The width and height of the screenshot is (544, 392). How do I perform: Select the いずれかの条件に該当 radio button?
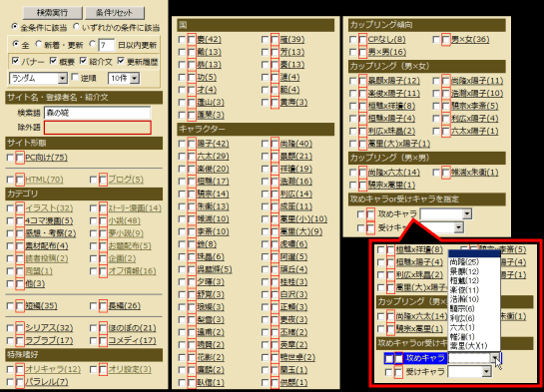[x=76, y=27]
